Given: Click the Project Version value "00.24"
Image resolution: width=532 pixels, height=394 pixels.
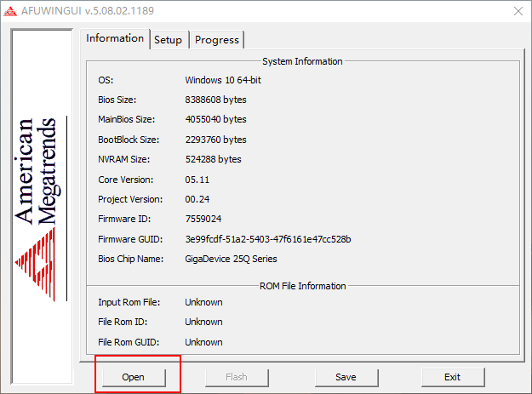Looking at the screenshot, I should pos(197,199).
